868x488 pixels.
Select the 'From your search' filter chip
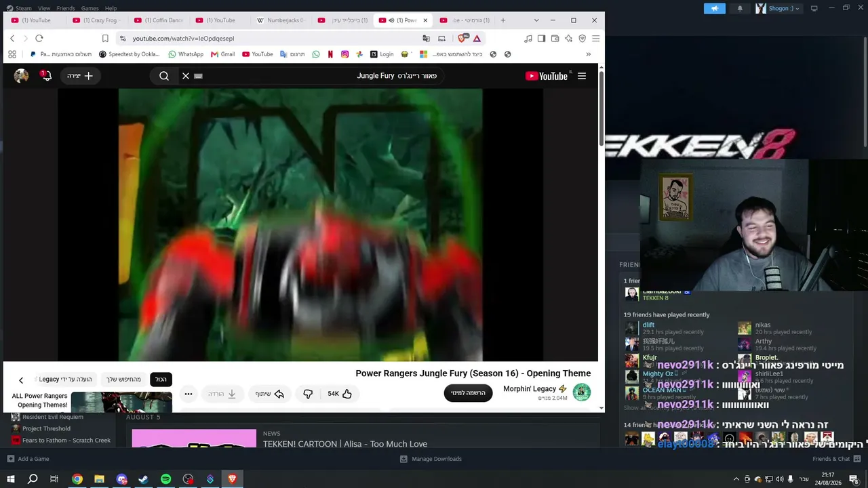pyautogui.click(x=123, y=380)
